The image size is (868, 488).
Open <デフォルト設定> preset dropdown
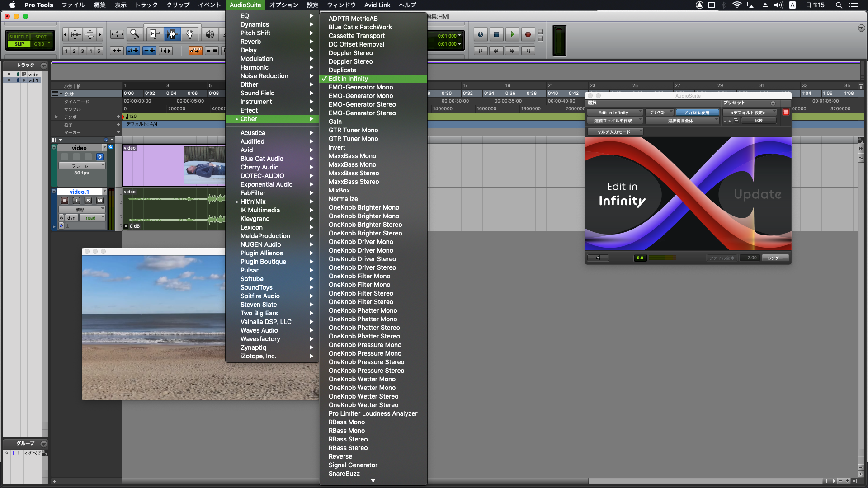click(750, 113)
